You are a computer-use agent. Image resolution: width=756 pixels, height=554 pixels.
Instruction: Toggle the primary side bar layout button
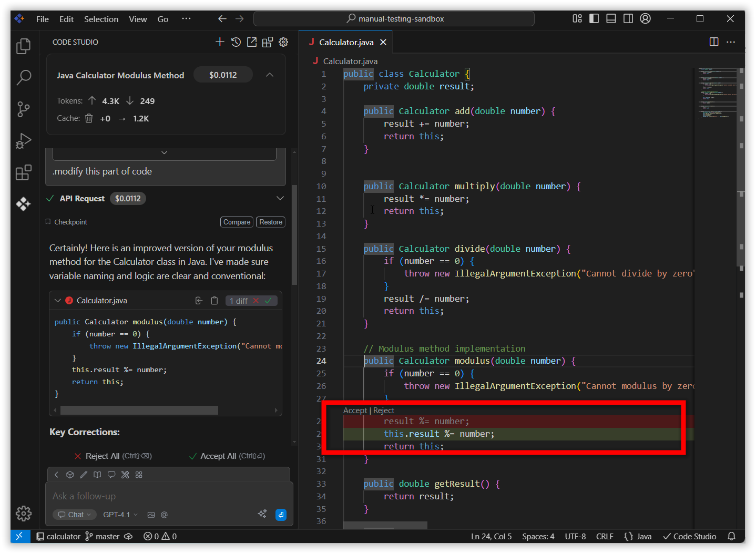coord(594,18)
